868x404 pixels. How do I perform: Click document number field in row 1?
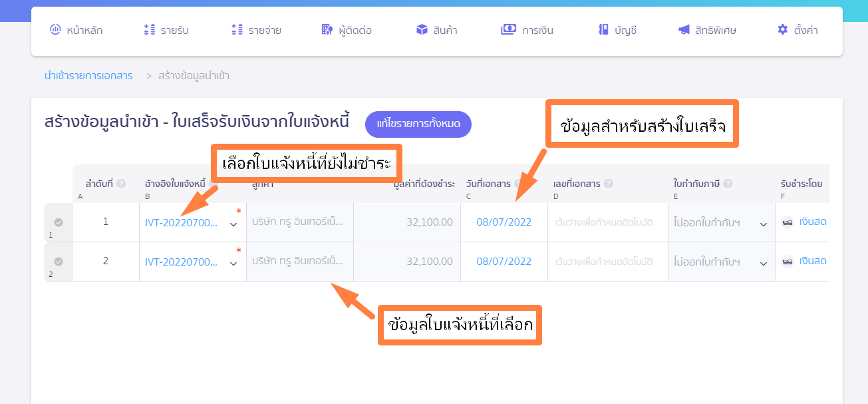[x=608, y=222]
